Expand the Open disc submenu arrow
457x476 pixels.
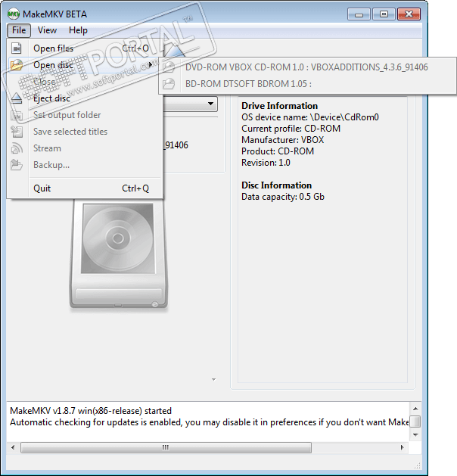pyautogui.click(x=151, y=64)
